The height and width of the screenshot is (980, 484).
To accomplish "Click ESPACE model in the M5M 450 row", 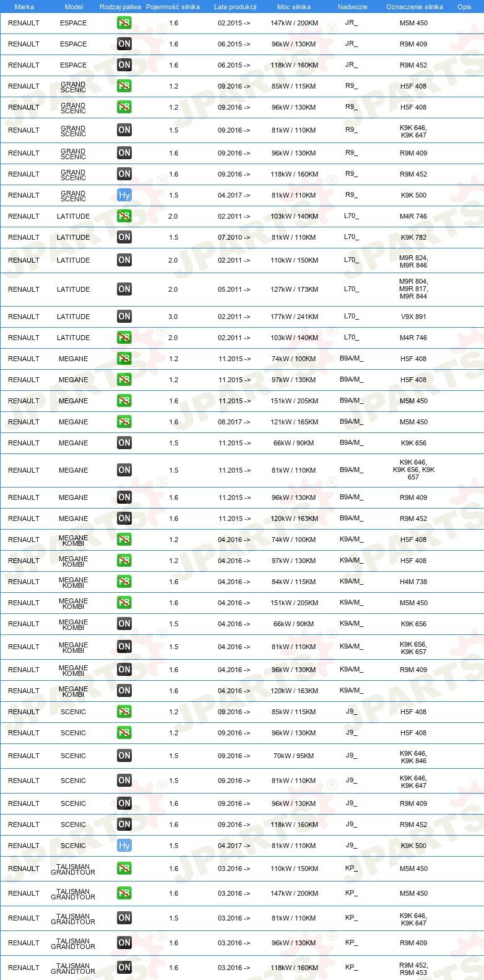I will 74,23.
